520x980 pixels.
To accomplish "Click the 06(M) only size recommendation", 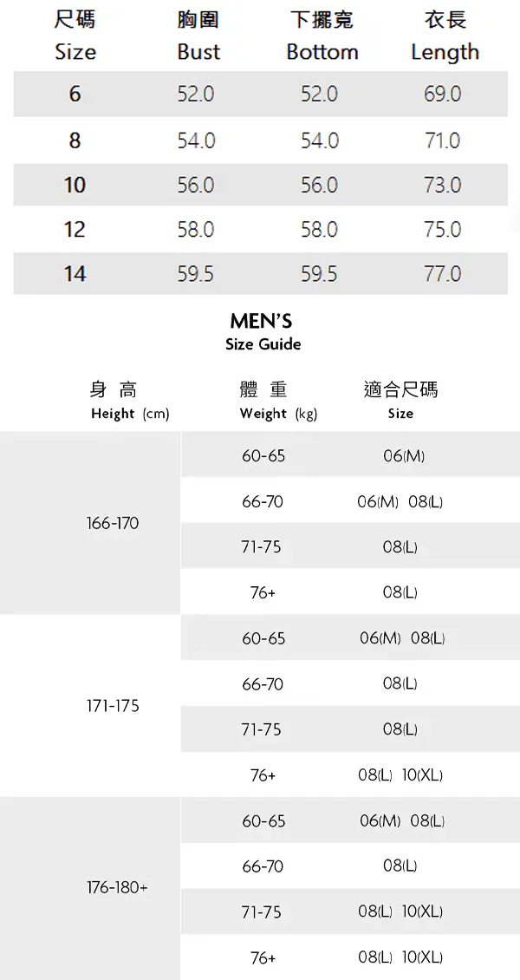I will (x=404, y=456).
